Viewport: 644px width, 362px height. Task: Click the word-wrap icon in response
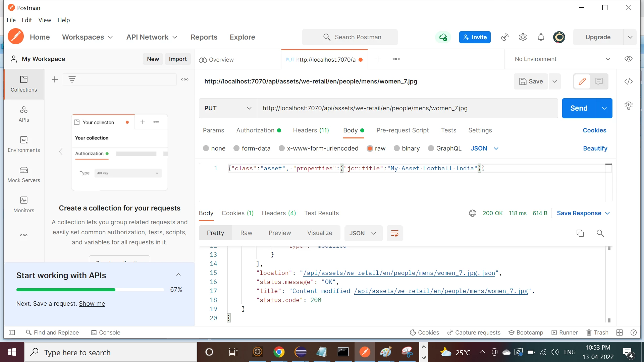coord(394,233)
